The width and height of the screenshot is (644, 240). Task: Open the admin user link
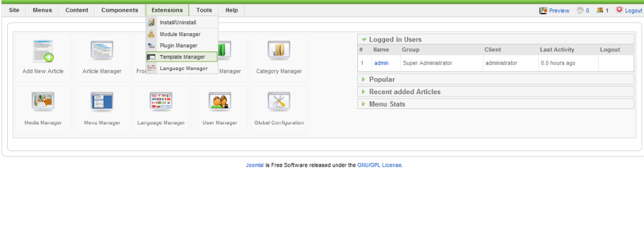pos(381,63)
